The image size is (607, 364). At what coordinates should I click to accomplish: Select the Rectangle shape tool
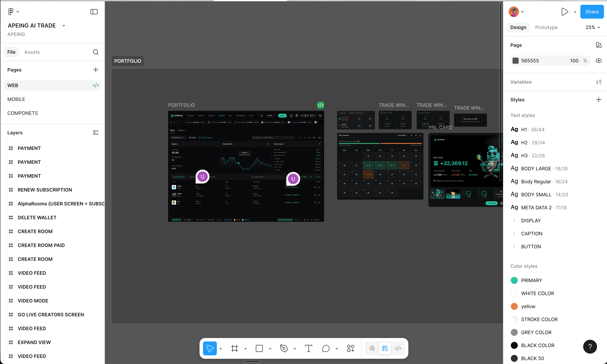click(x=259, y=348)
